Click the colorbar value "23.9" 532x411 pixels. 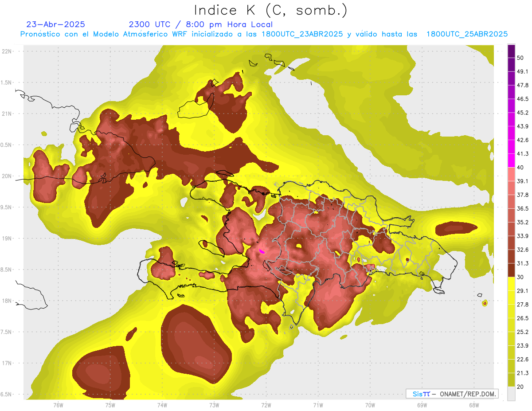523,346
